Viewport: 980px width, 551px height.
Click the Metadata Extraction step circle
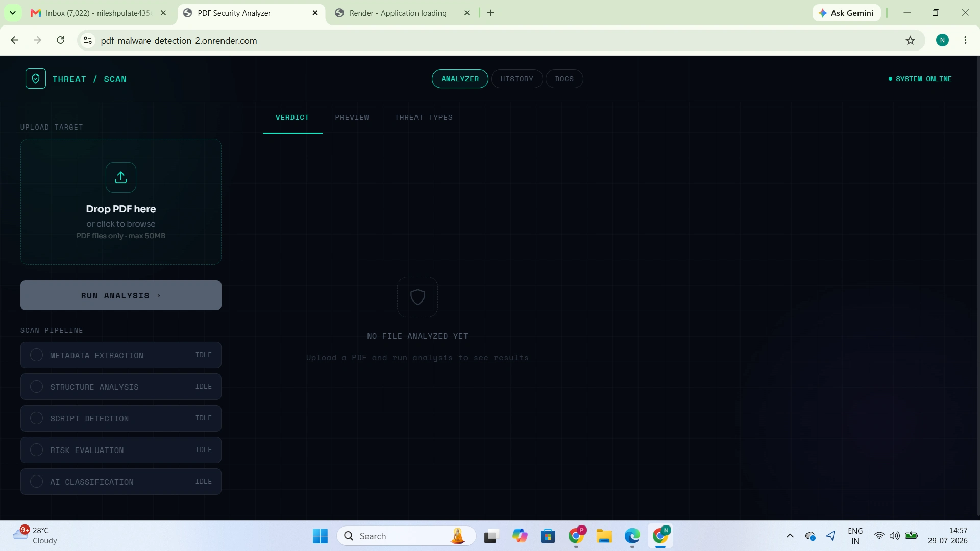[36, 355]
